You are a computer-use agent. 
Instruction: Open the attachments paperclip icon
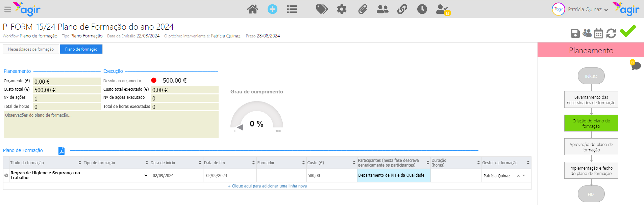tap(363, 9)
